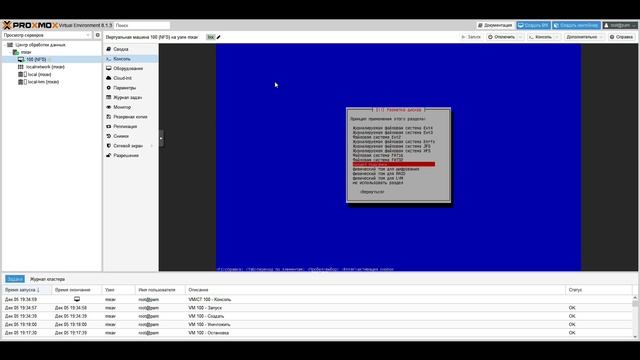The image size is (640, 360).
Task: Click the Отключить (Shutdown) button
Action: [501, 37]
